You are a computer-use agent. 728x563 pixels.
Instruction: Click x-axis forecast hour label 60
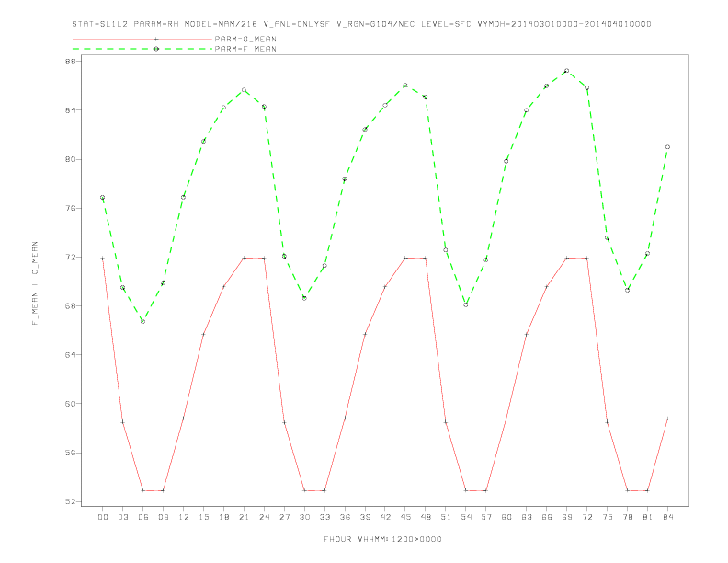coord(506,517)
